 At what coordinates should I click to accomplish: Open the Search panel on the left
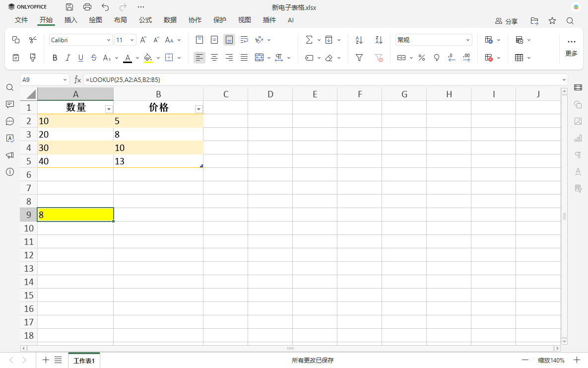click(x=9, y=87)
